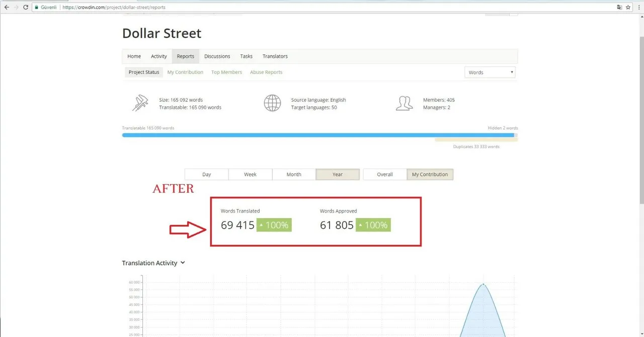Click the beige duplicates bar
The height and width of the screenshot is (337, 644).
[x=476, y=140]
